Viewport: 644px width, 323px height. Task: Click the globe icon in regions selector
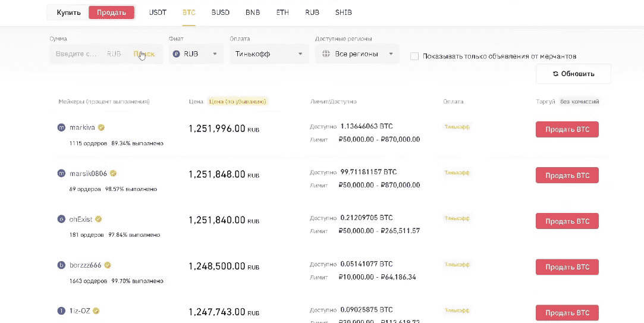(x=326, y=54)
